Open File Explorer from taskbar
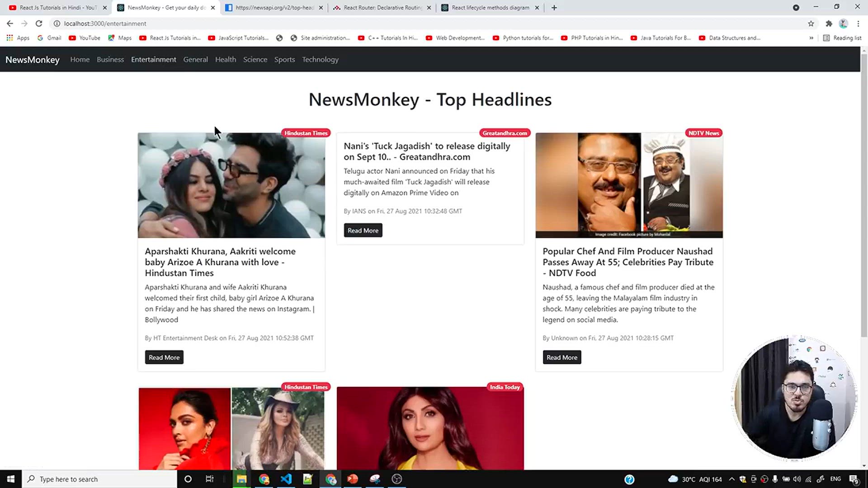Image resolution: width=868 pixels, height=488 pixels. click(241, 479)
